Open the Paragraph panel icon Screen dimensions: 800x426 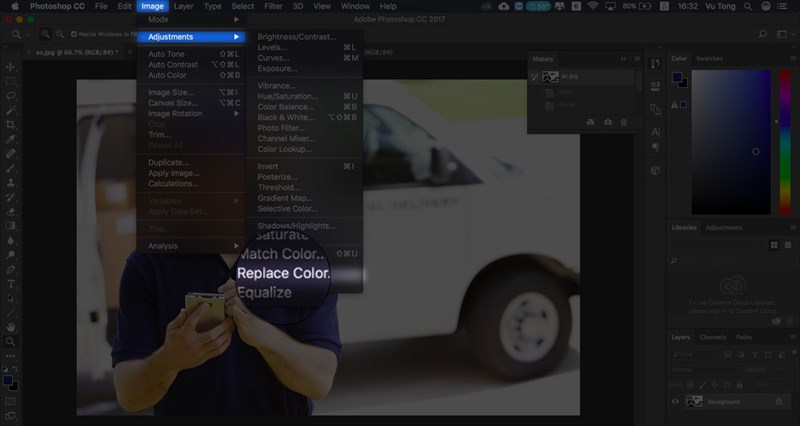[x=656, y=147]
